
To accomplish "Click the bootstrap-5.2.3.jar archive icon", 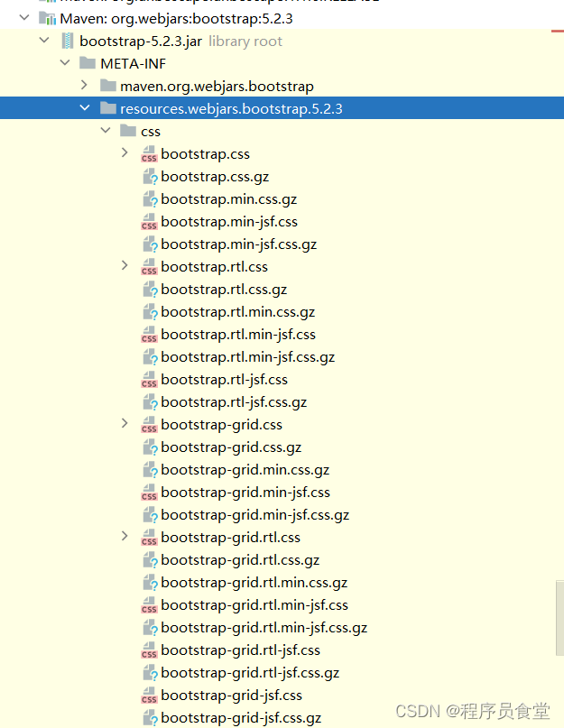I will 68,41.
